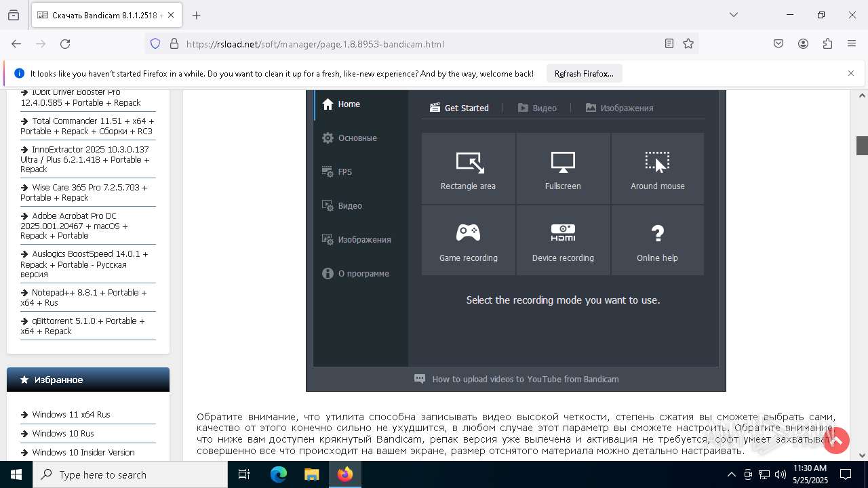Select the Device recording HDMI tile
The width and height of the screenshot is (868, 488).
[563, 241]
